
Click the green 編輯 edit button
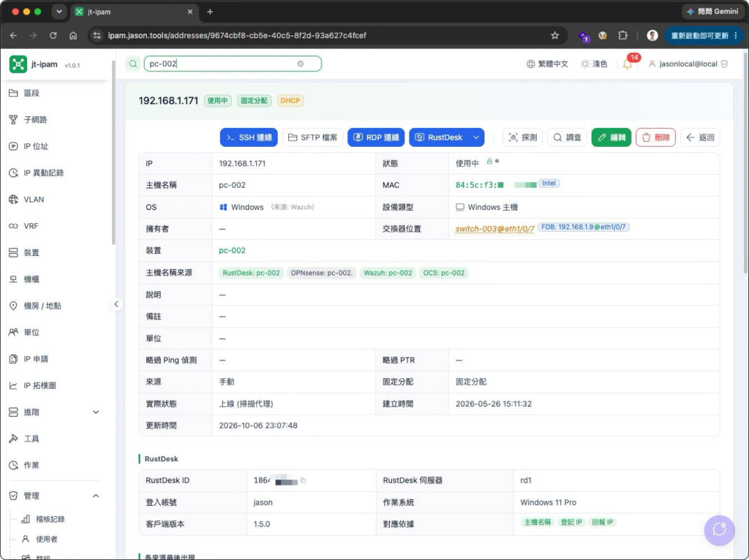pyautogui.click(x=611, y=137)
